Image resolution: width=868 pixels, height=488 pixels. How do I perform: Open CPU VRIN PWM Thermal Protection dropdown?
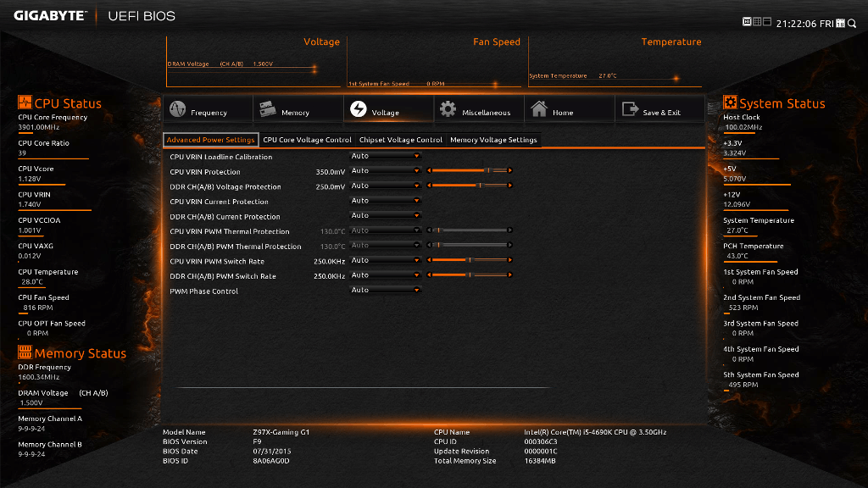click(x=386, y=230)
